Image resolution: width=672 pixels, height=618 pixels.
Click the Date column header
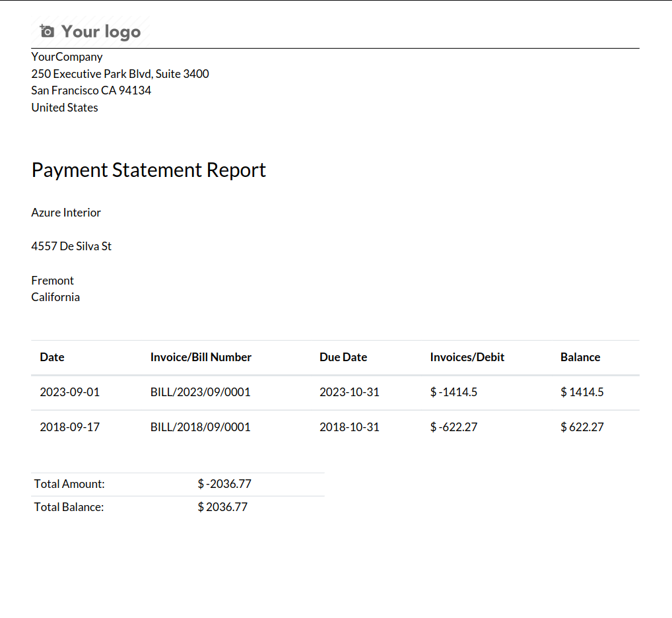click(x=52, y=357)
